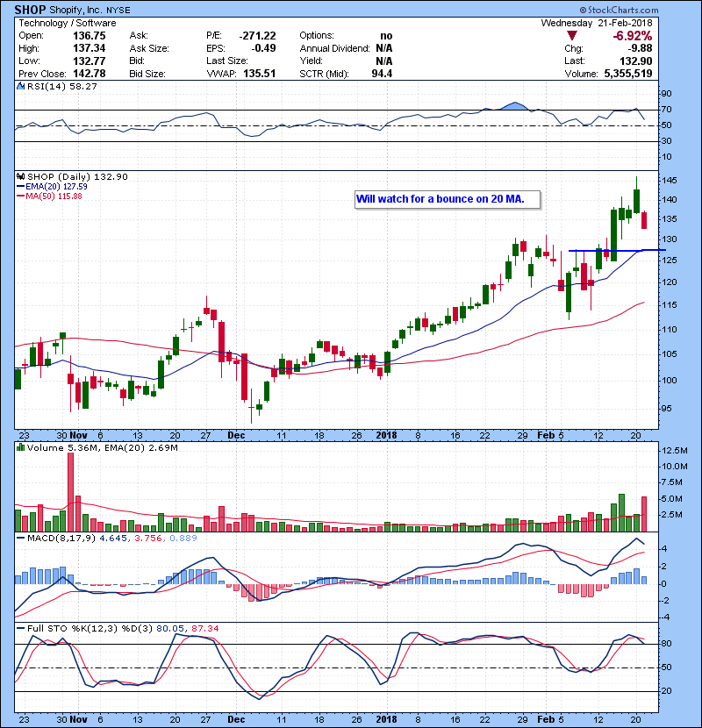Click the 'Technology / Software' sector label
Viewport: 702px width, 728px height.
point(68,23)
